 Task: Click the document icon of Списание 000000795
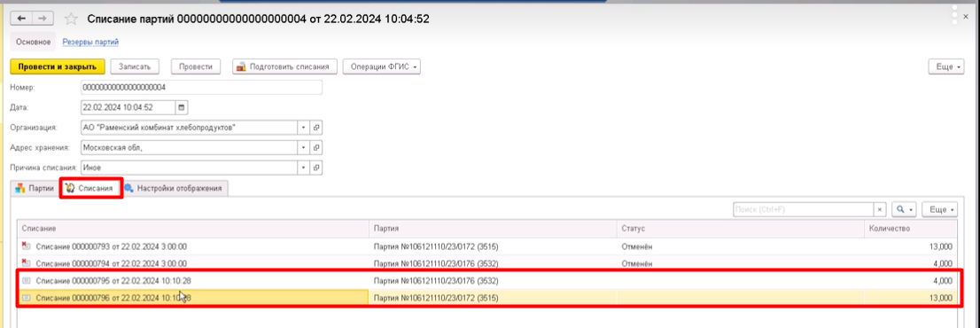27,280
